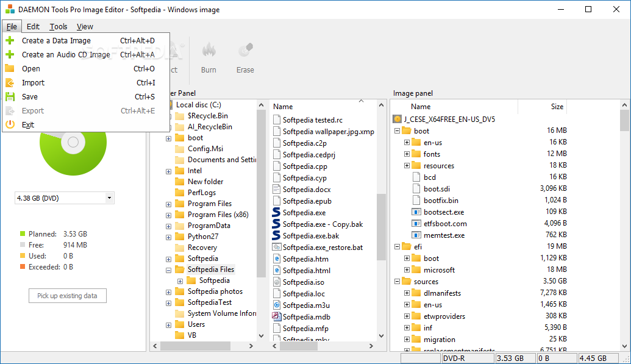
Task: Click the bootsect.exe application icon
Action: click(x=416, y=212)
